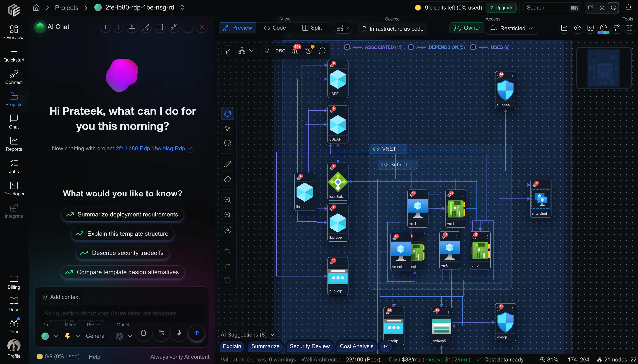Toggle the system display theme icon
638x364 pixels.
point(591,8)
